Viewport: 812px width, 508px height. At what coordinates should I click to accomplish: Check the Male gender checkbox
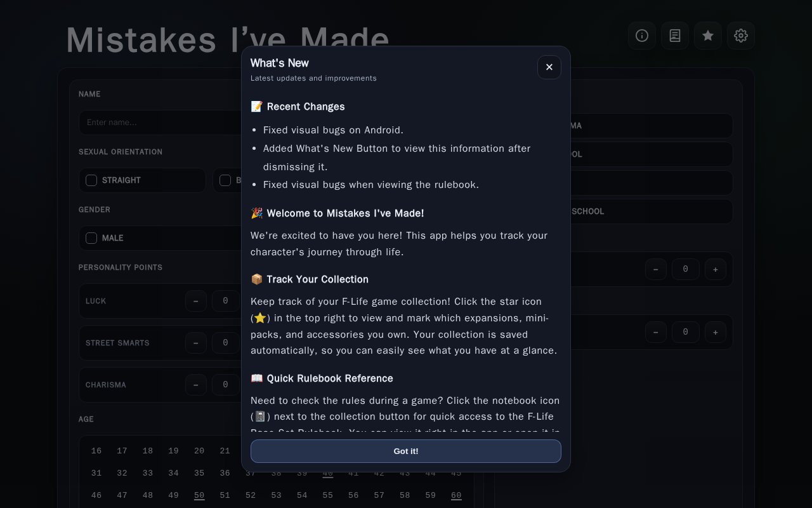(91, 238)
